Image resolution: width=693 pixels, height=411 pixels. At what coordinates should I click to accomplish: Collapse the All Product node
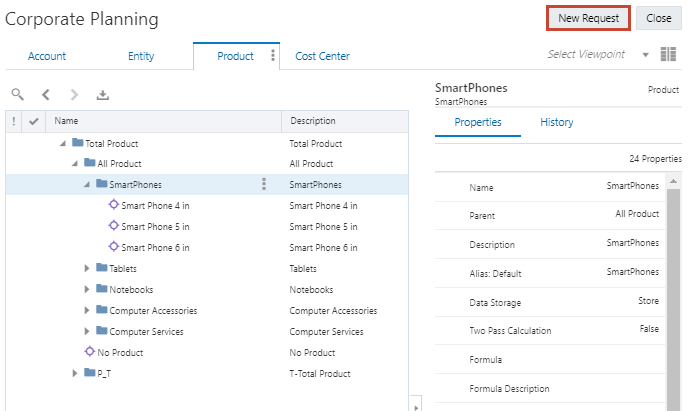pos(75,164)
